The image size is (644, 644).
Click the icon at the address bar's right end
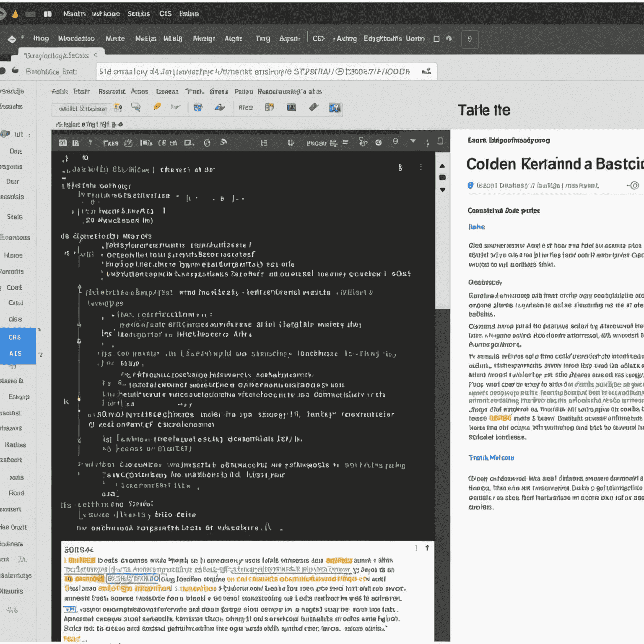pyautogui.click(x=426, y=71)
